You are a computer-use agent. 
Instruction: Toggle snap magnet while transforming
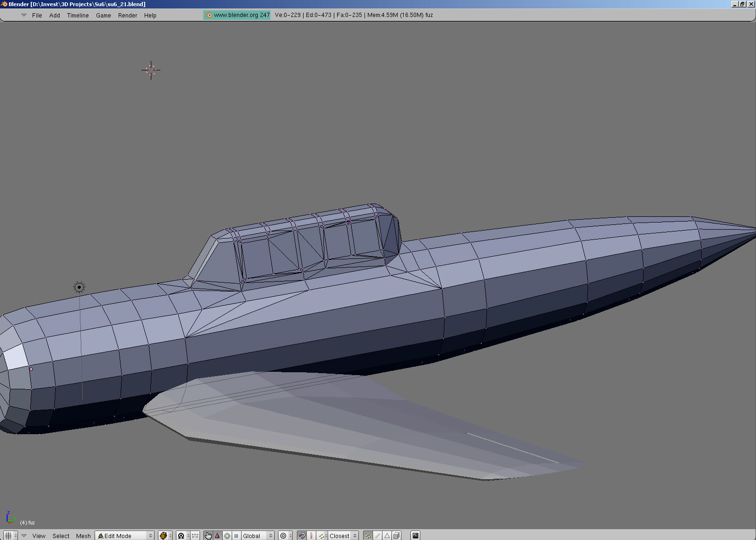[302, 536]
